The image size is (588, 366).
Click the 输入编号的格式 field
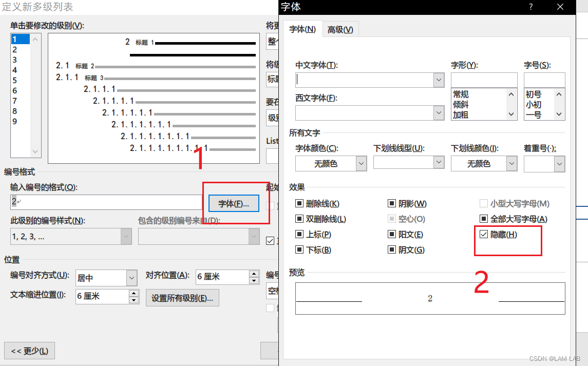[106, 202]
